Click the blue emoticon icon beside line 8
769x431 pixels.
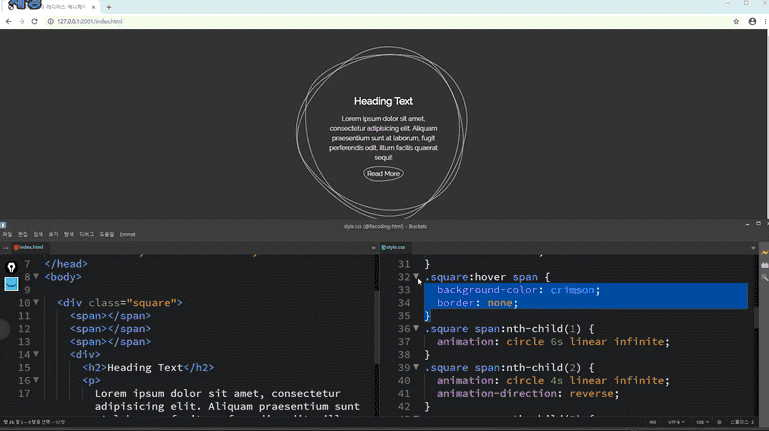click(12, 284)
